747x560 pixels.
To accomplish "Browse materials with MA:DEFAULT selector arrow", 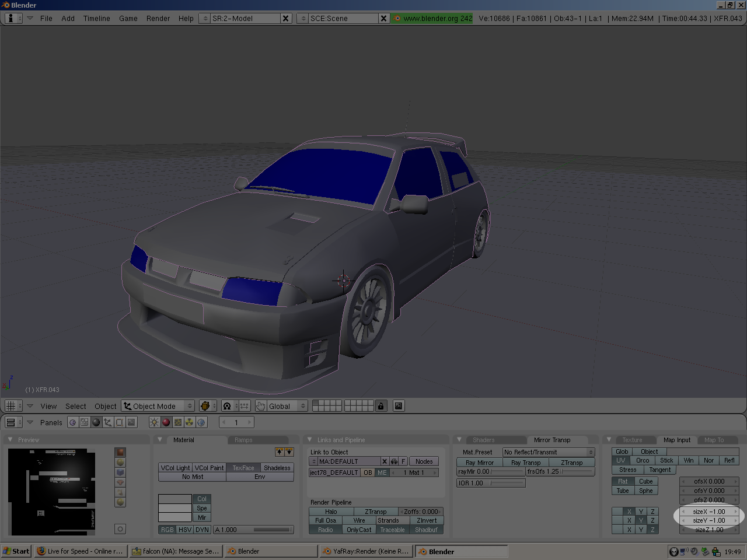I will 313,461.
